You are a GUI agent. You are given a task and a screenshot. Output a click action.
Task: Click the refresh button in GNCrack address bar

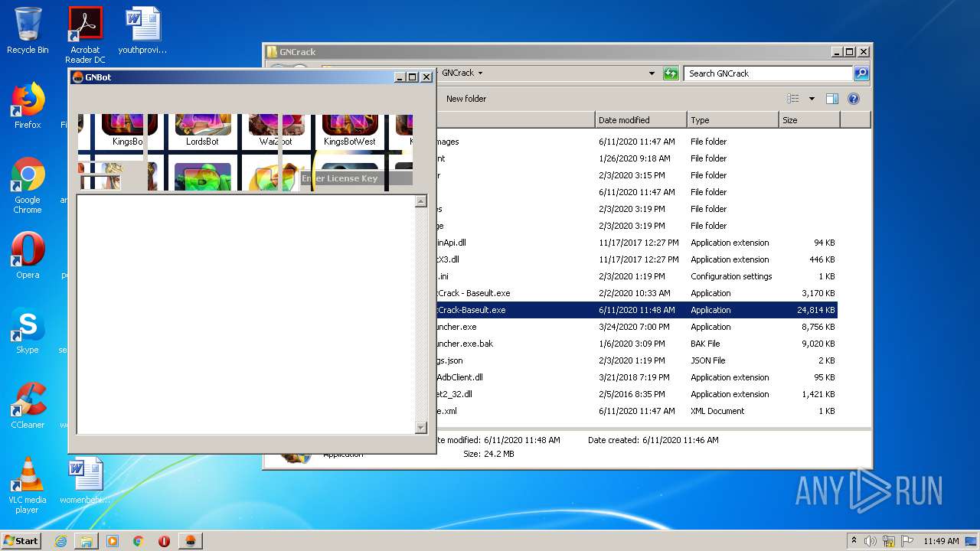[671, 73]
